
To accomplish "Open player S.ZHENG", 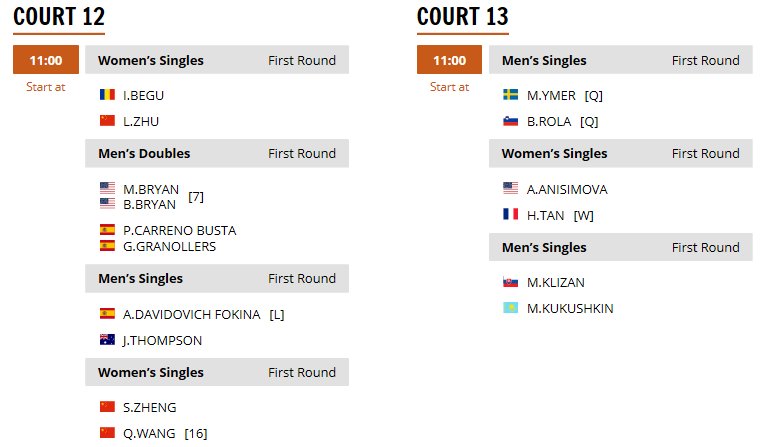I will pyautogui.click(x=149, y=408).
